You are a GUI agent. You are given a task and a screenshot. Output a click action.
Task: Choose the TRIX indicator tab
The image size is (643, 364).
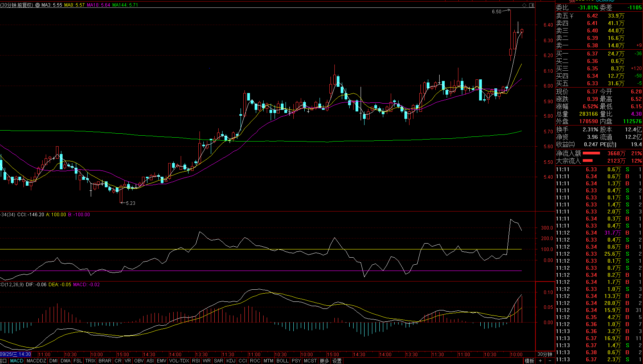pos(90,361)
